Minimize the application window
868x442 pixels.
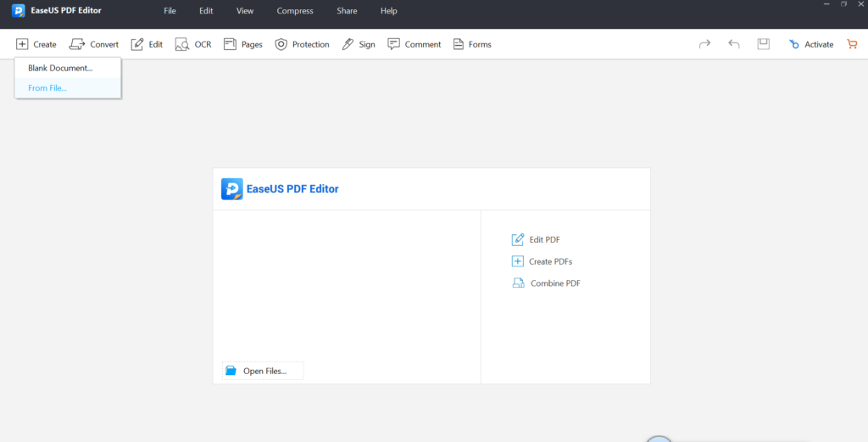[x=826, y=4]
